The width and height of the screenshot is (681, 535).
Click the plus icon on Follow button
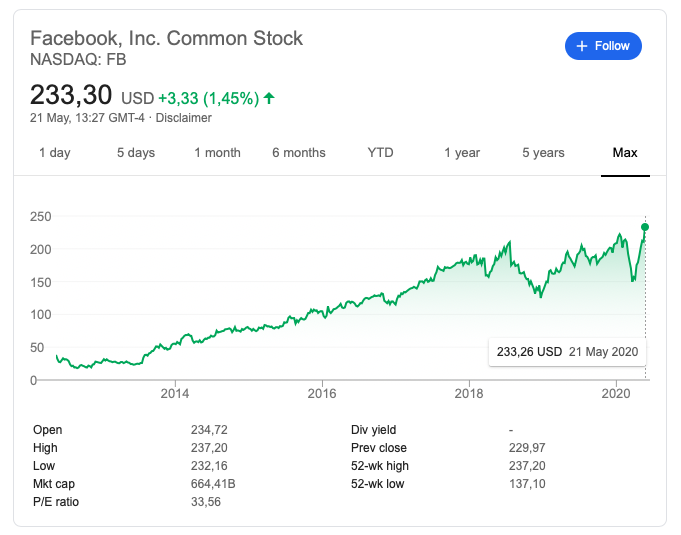pos(581,46)
